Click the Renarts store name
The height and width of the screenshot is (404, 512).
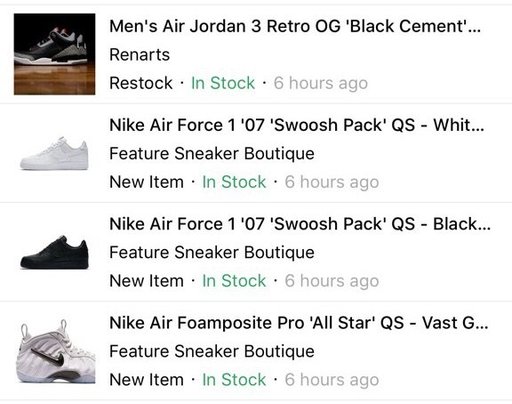[140, 55]
